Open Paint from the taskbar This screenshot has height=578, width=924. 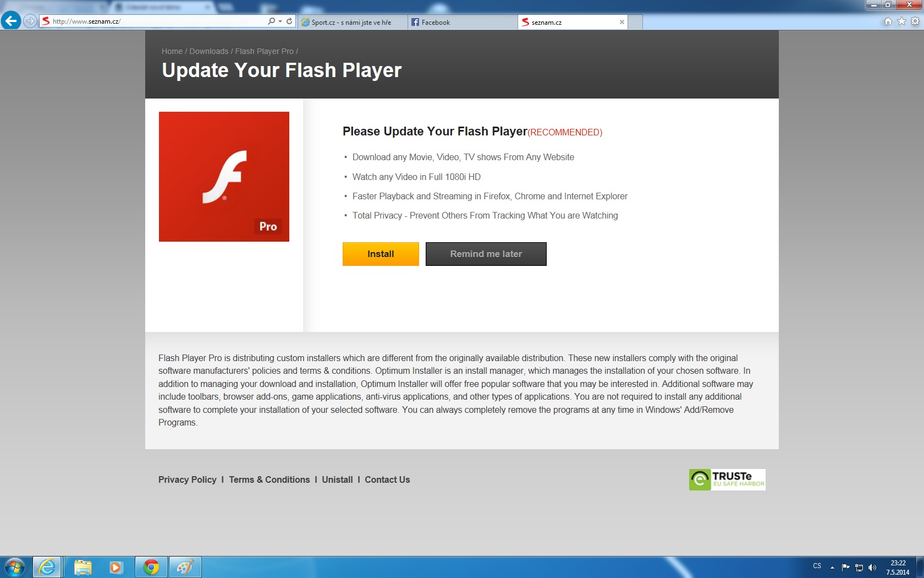[185, 567]
